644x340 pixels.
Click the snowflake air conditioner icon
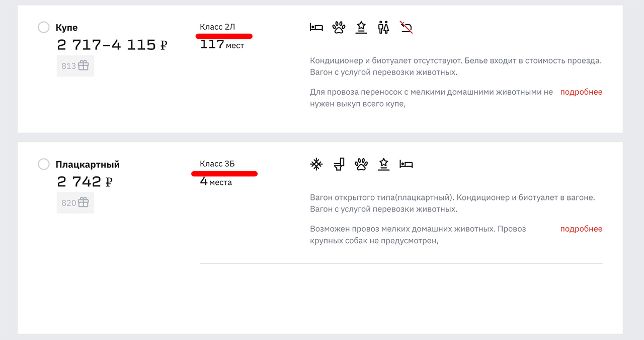click(x=316, y=164)
